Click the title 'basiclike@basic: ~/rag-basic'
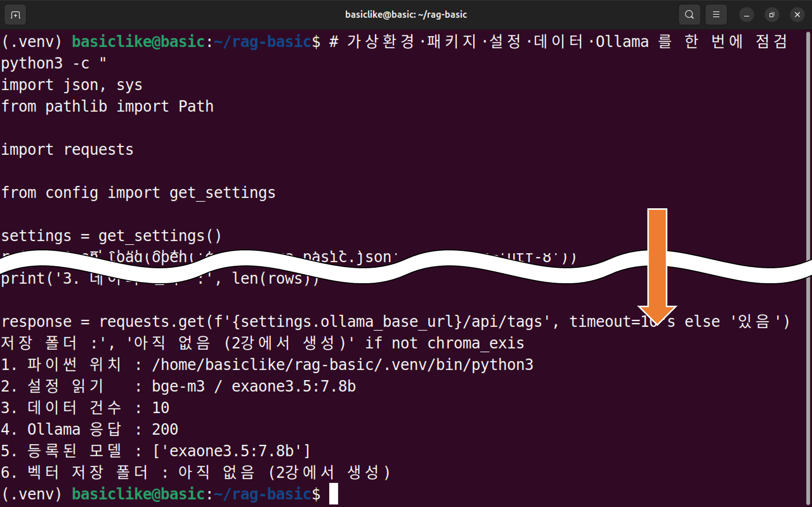The height and width of the screenshot is (507, 812). [x=406, y=14]
